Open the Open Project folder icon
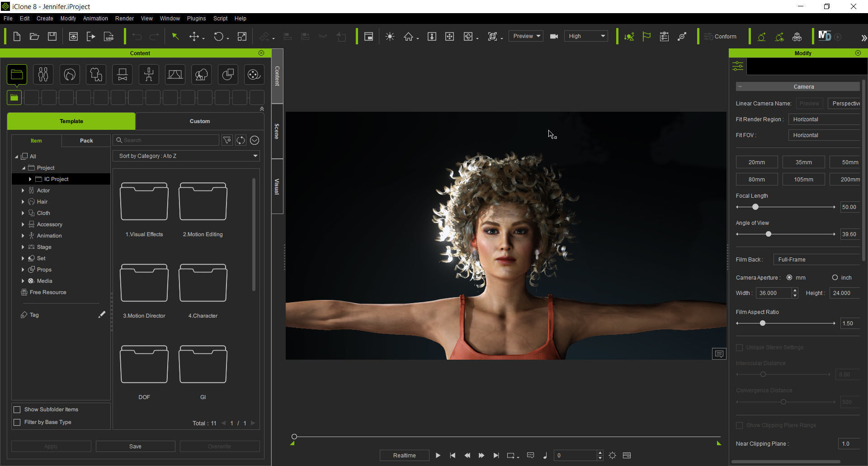 (34, 37)
